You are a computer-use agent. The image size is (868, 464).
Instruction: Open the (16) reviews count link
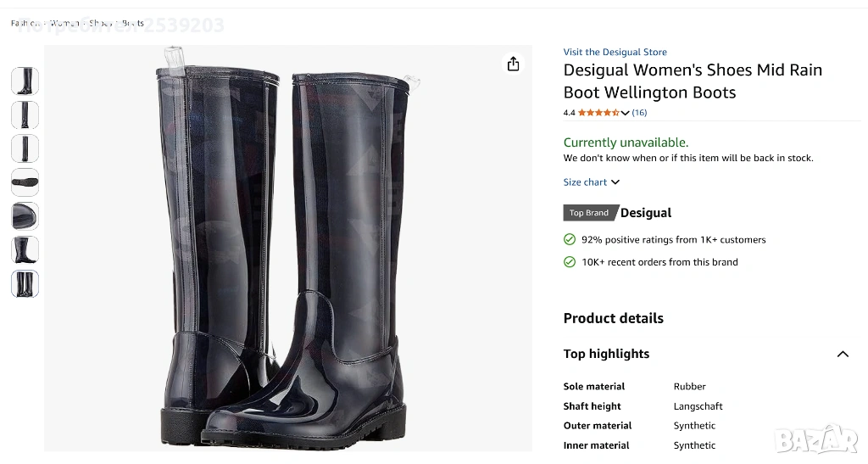pos(639,113)
